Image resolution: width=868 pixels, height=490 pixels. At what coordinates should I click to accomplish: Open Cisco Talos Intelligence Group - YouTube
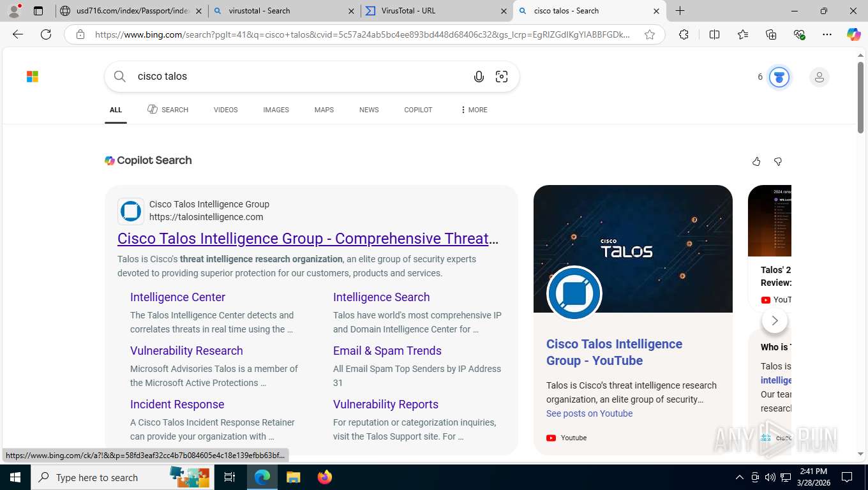[614, 352]
